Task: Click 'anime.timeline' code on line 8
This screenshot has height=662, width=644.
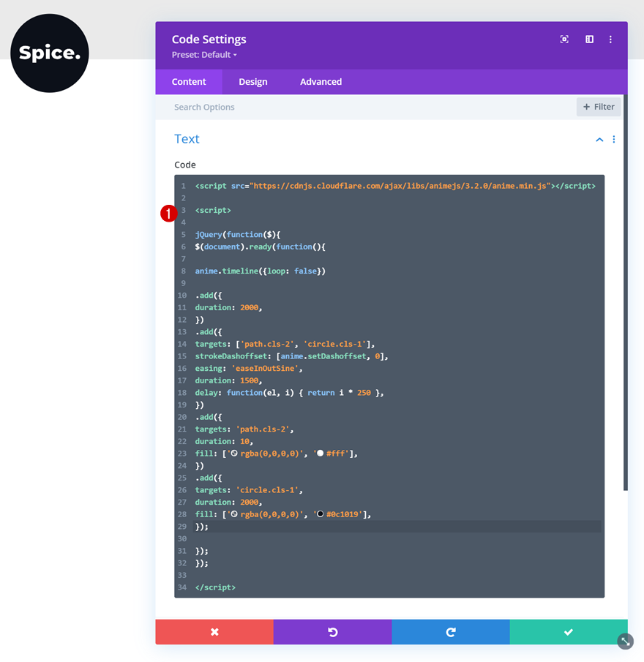Action: coord(226,271)
